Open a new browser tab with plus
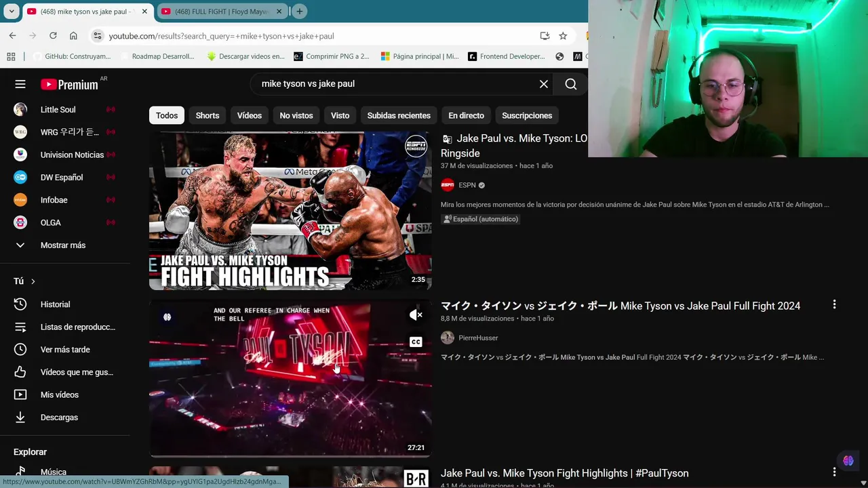Viewport: 868px width, 488px height. 299,11
